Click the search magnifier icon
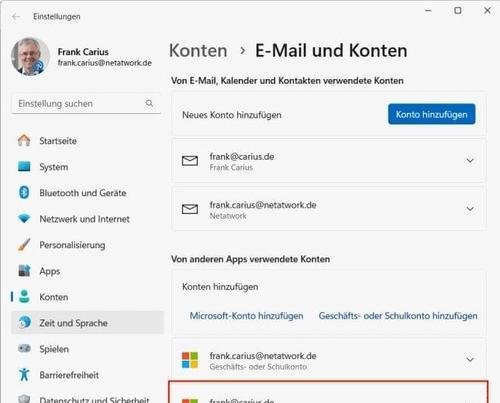The image size is (500, 403). [x=149, y=103]
